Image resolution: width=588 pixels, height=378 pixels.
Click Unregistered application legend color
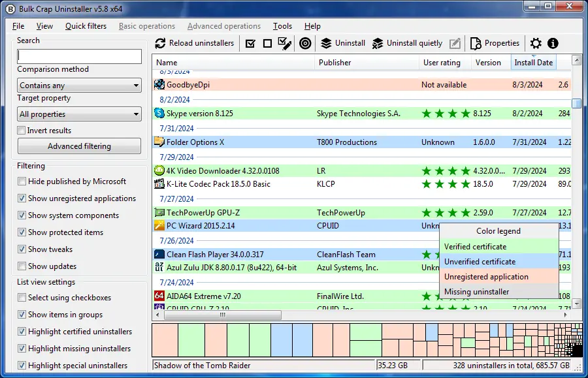pos(498,276)
